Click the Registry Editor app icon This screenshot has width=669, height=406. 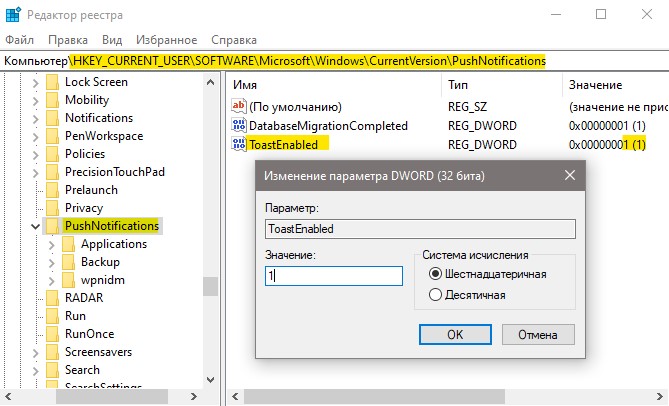pos(13,14)
